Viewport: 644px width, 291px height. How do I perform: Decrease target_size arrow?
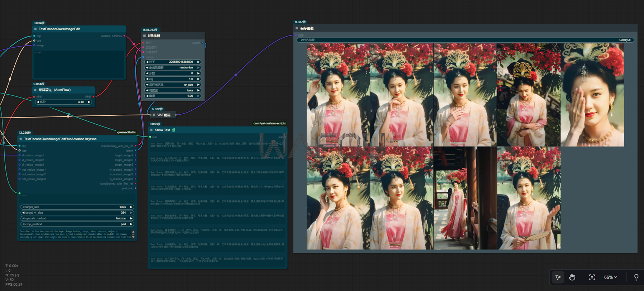pos(23,207)
